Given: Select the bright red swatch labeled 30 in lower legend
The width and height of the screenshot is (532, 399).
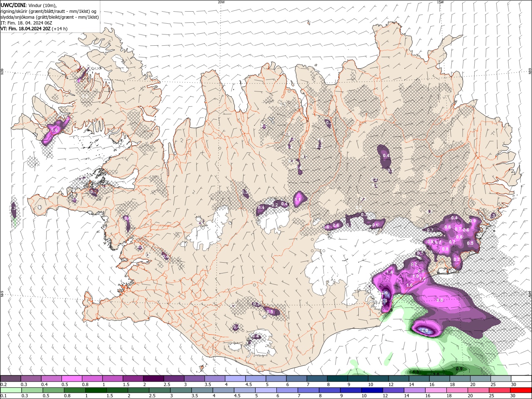Looking at the screenshot, I should coord(521,390).
